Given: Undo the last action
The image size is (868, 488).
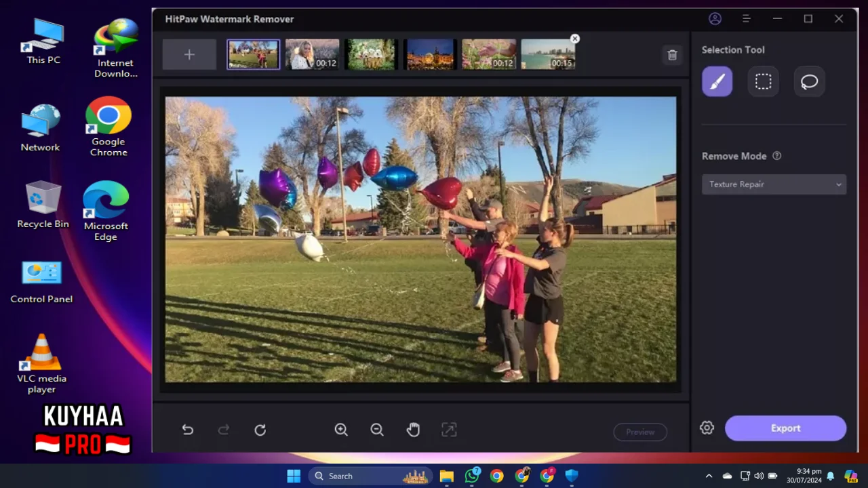Looking at the screenshot, I should click(188, 430).
